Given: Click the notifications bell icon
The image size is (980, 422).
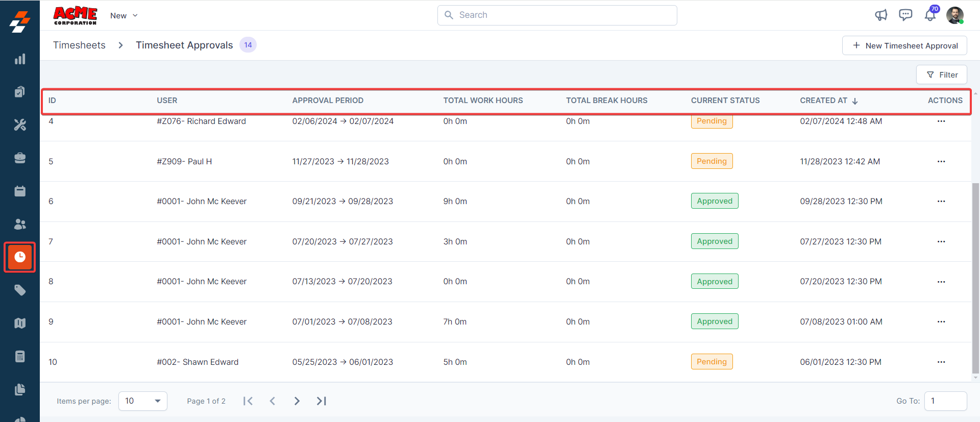Looking at the screenshot, I should [x=930, y=15].
